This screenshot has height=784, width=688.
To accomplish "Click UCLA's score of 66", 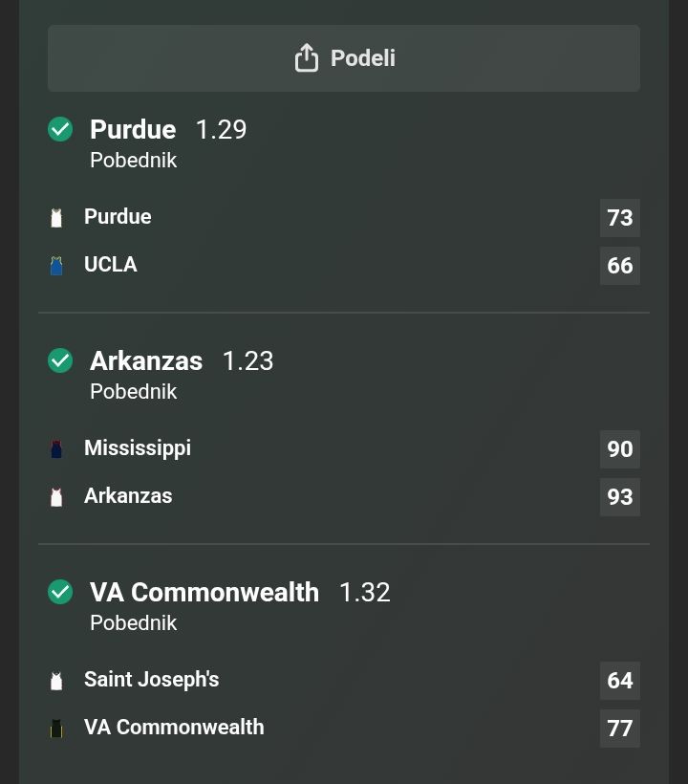I will coord(620,266).
